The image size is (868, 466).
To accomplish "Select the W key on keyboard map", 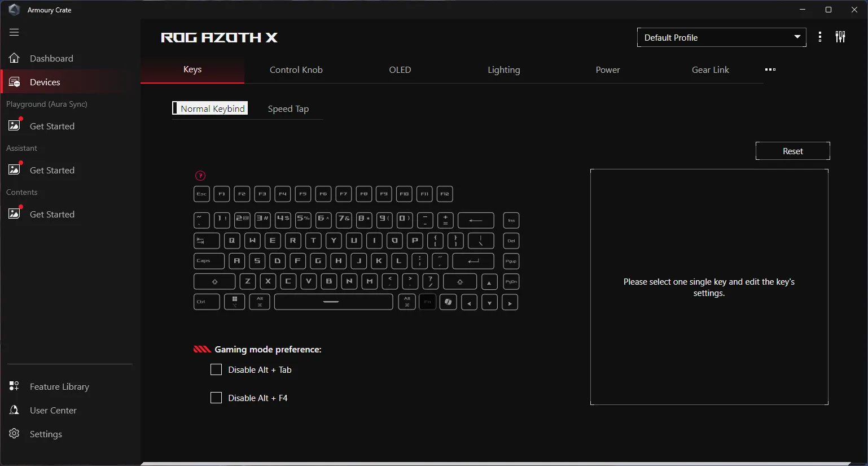I will pos(252,241).
